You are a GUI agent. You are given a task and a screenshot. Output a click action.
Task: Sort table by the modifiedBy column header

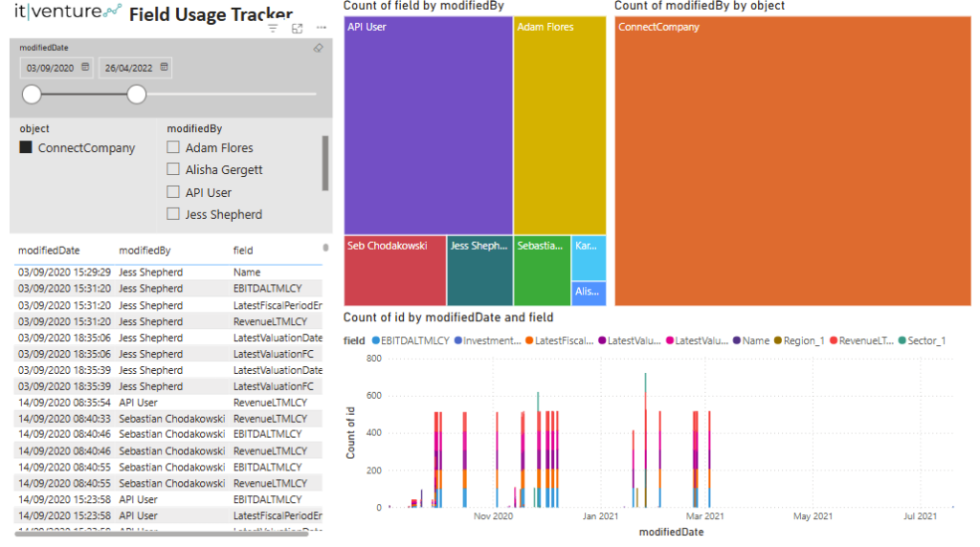coord(145,251)
